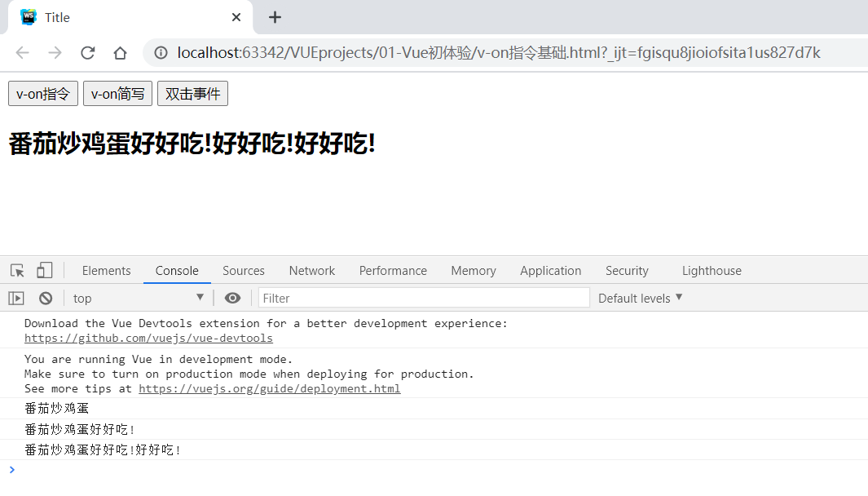Click the 'You are running Vue' message
868x496 pixels.
click(249, 374)
